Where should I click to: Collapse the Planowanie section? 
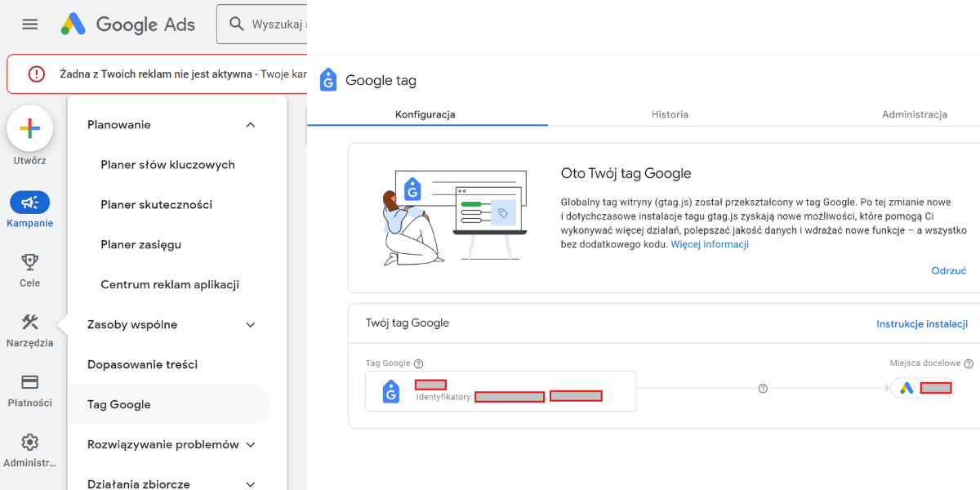251,125
